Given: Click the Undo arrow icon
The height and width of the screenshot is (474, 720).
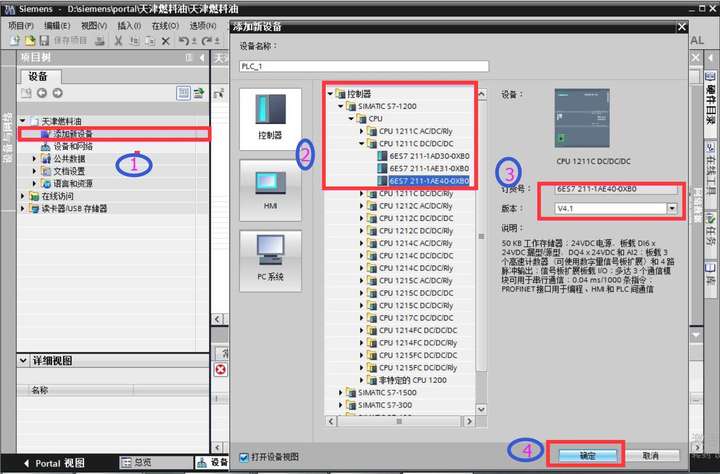Looking at the screenshot, I should [184, 41].
